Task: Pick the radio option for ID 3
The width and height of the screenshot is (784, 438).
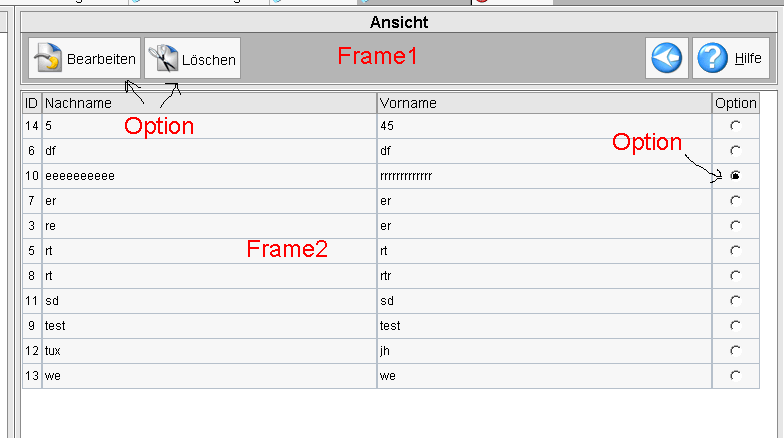Action: pyautogui.click(x=736, y=226)
